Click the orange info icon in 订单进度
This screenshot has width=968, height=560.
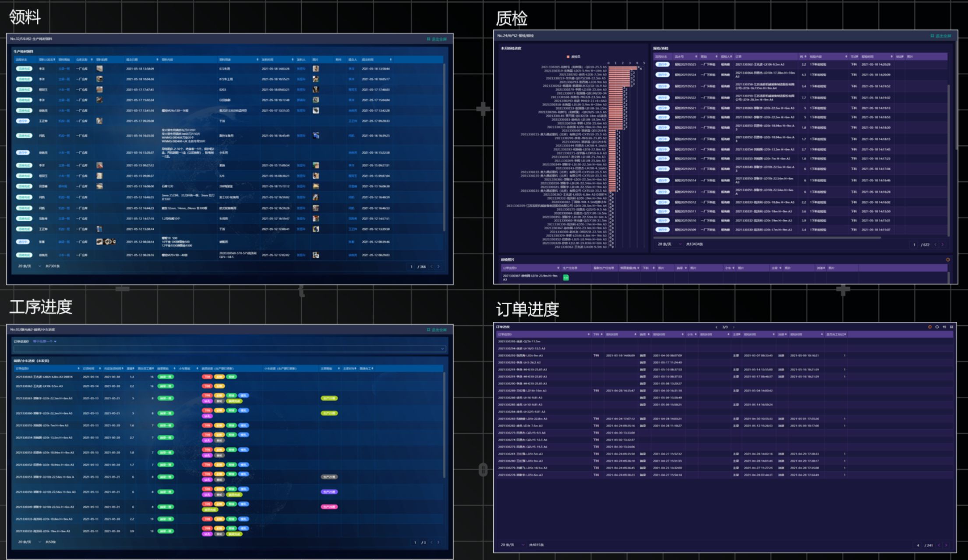(x=929, y=327)
